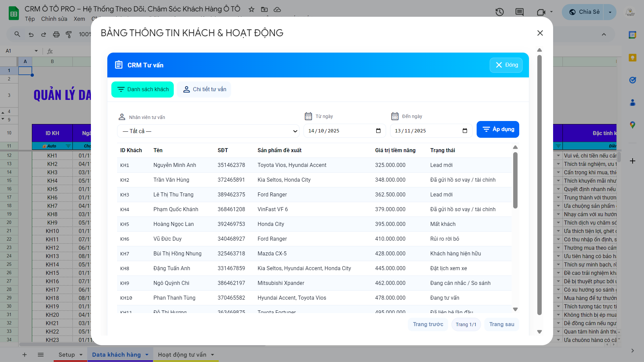Image resolution: width=644 pixels, height=362 pixels.
Task: Switch to Chi tiết tư vấn tab
Action: (x=204, y=89)
